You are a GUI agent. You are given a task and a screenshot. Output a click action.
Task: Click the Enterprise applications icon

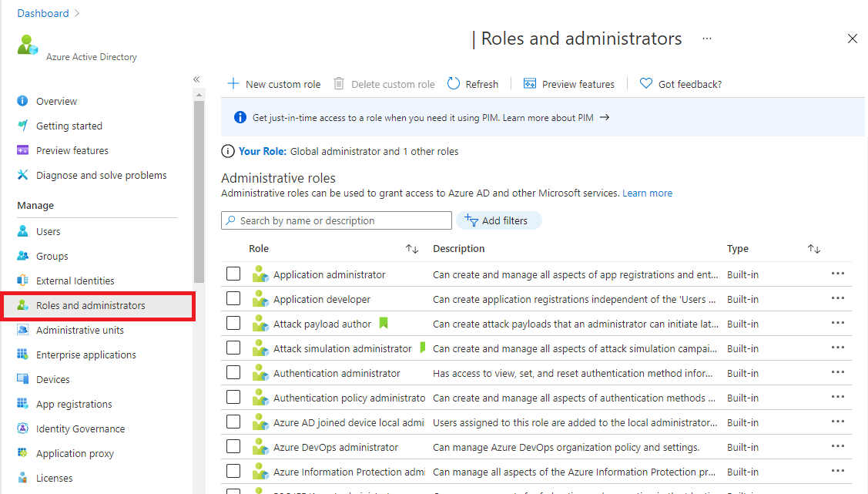(21, 354)
